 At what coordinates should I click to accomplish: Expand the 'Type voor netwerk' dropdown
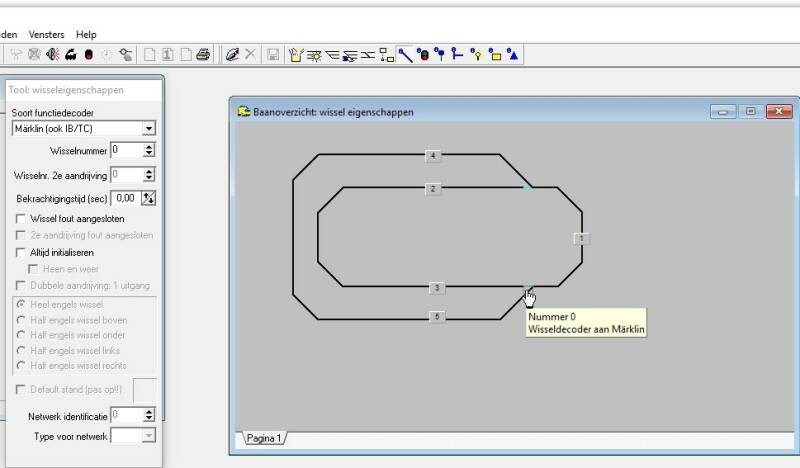pyautogui.click(x=149, y=435)
